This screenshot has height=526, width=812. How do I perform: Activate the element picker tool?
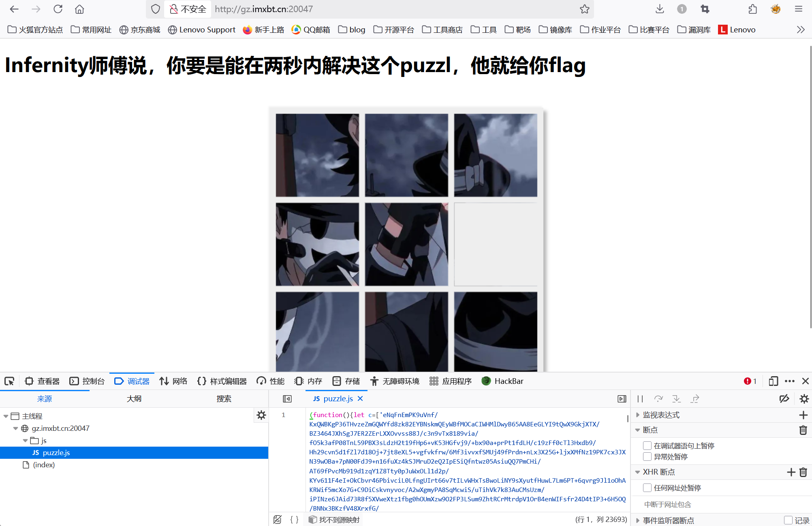click(x=9, y=381)
